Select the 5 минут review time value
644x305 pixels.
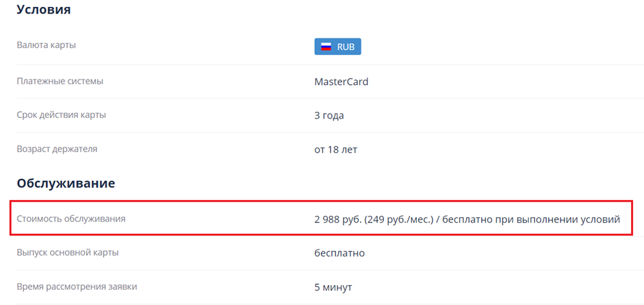pos(333,286)
